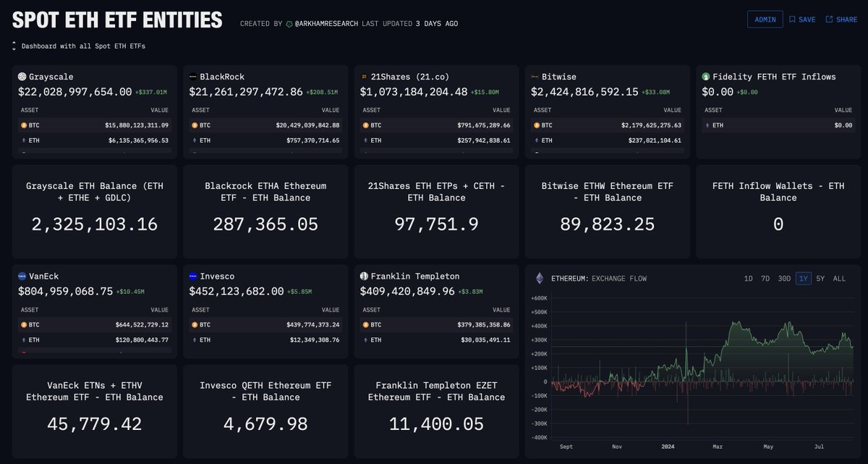Click Franklin Templeton EZET balance value 11,400.05
The width and height of the screenshot is (868, 464).
(437, 424)
